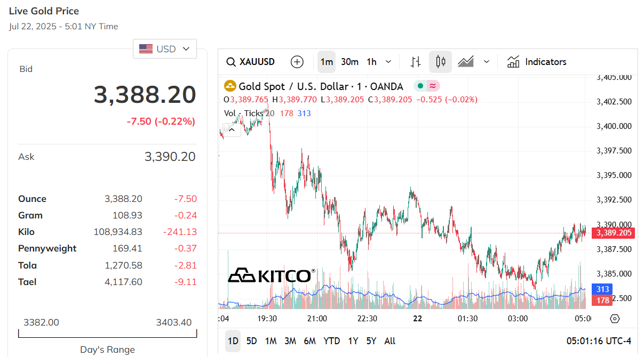Switch to the area chart style
Viewport: 644px width, 357px height.
click(466, 62)
